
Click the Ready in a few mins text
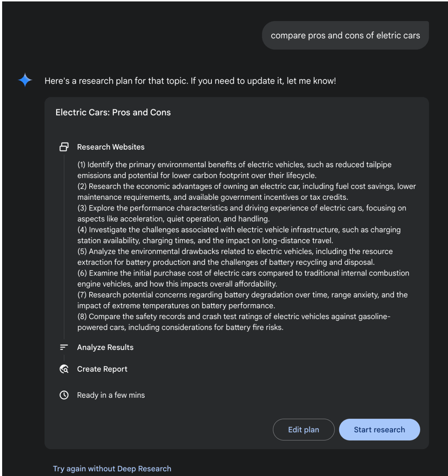(111, 395)
